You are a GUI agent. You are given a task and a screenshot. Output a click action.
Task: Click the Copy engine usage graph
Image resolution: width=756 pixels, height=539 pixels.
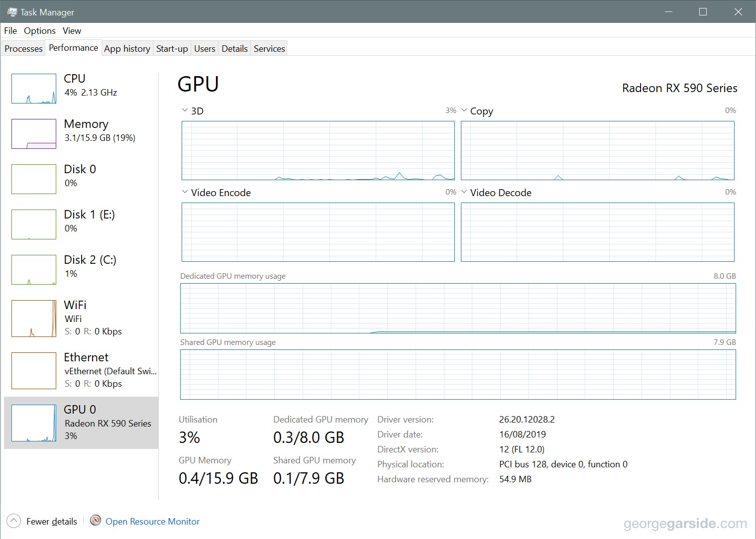(x=598, y=151)
